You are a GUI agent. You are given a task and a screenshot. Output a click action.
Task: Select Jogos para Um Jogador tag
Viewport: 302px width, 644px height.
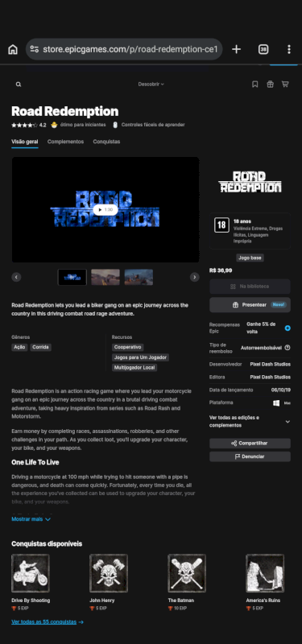pyautogui.click(x=140, y=357)
